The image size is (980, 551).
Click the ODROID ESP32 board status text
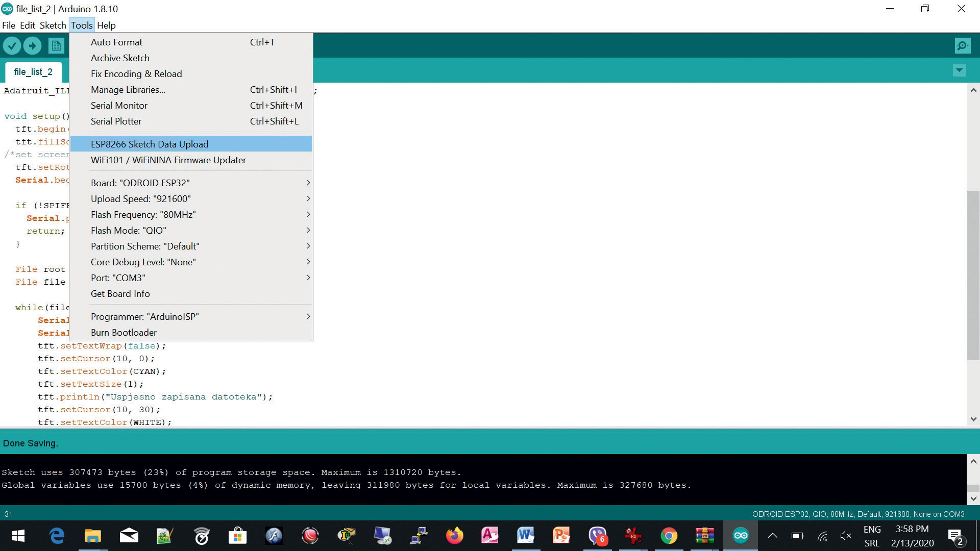[x=858, y=514]
